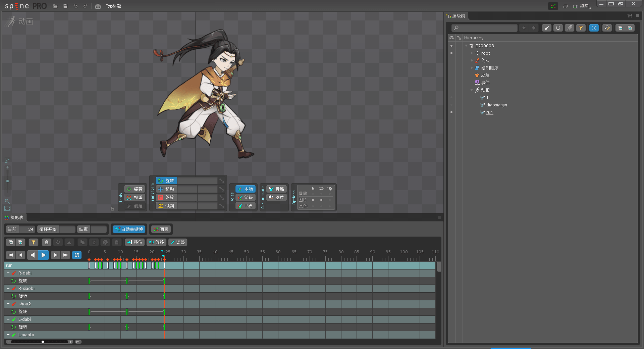
Task: Click the envelope icon in title bar
Action: pos(98,6)
